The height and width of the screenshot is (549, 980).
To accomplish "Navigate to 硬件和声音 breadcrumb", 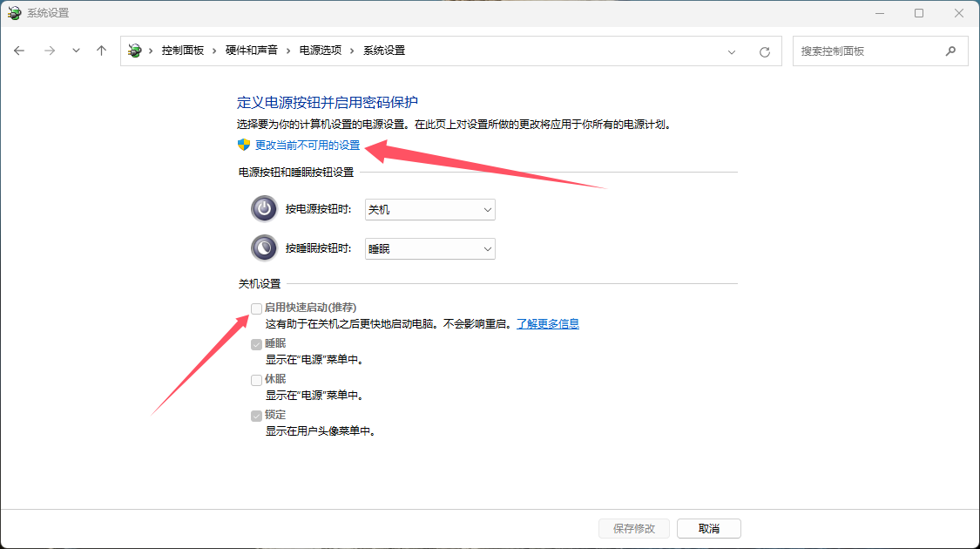I will coord(251,51).
